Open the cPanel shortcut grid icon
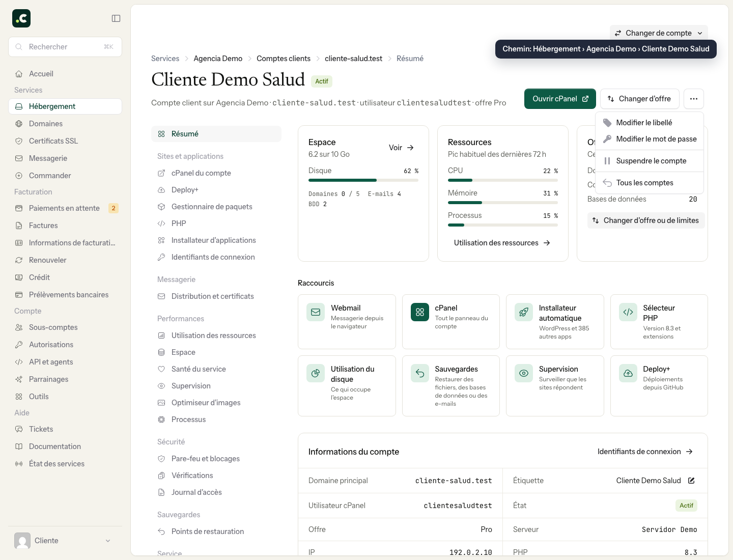733x560 pixels. point(420,312)
